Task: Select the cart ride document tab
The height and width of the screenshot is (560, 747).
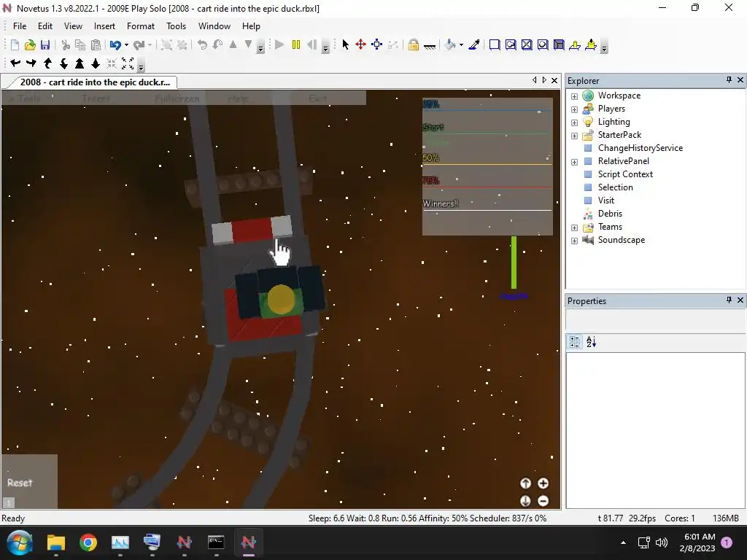Action: [94, 82]
